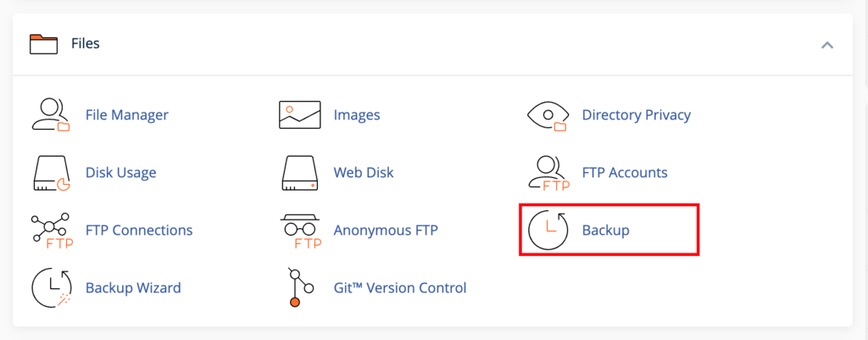Viewport: 868px width, 340px height.
Task: Open the File Manager icon
Action: pyautogui.click(x=51, y=114)
